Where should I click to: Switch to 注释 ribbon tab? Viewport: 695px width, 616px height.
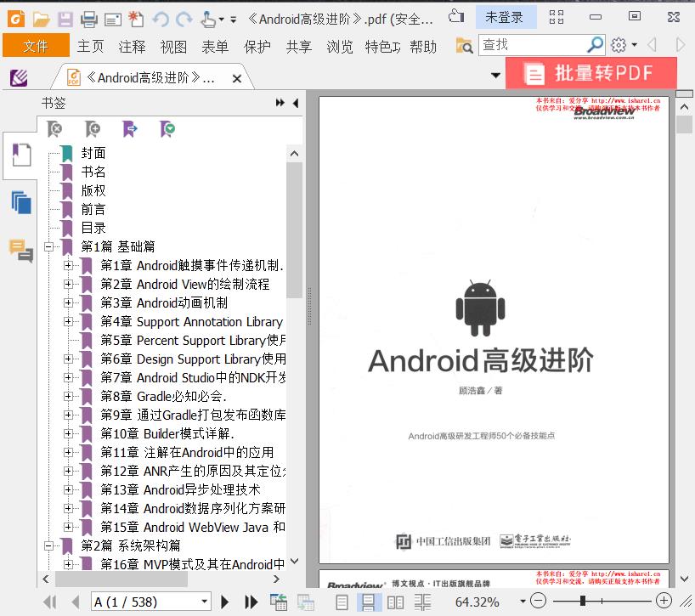(132, 46)
